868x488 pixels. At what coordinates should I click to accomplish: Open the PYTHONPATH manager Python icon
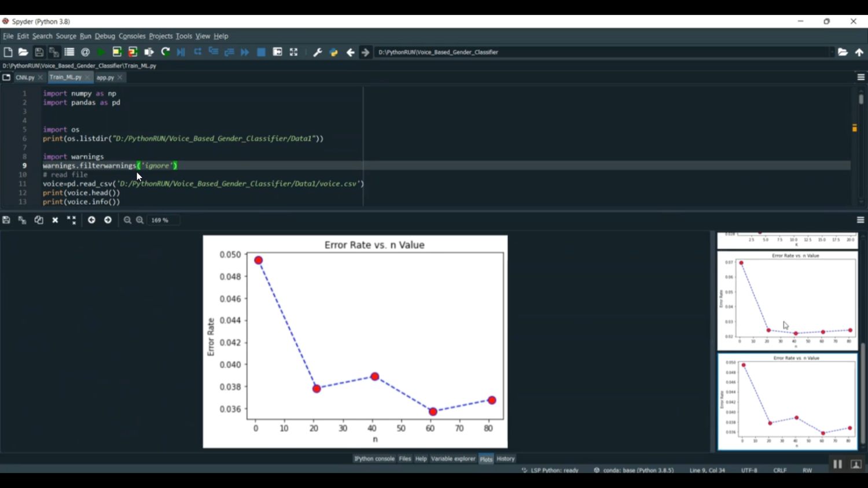click(x=333, y=52)
